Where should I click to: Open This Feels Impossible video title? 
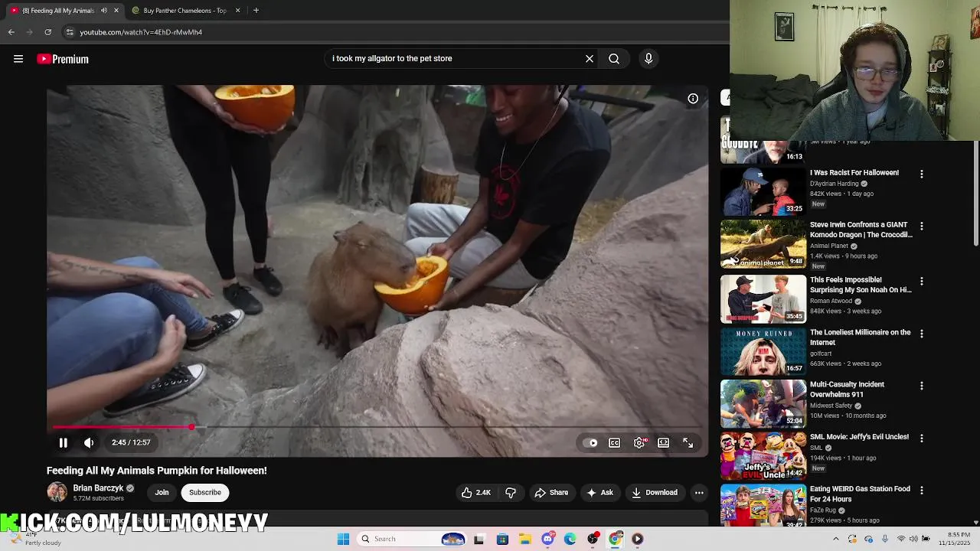861,285
